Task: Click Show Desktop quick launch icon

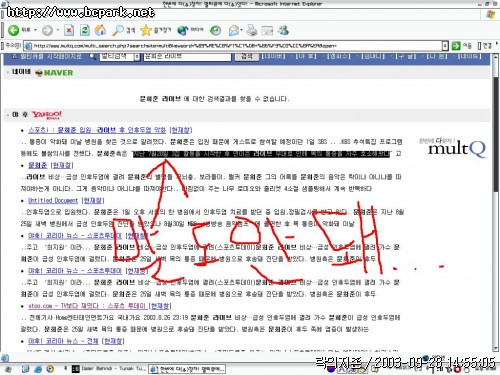Action: 25,369
